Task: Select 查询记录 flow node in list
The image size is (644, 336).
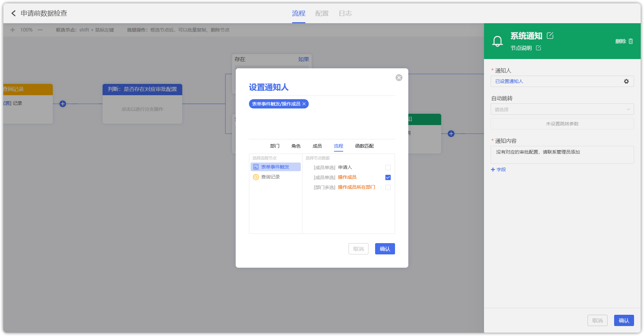Action: click(270, 177)
